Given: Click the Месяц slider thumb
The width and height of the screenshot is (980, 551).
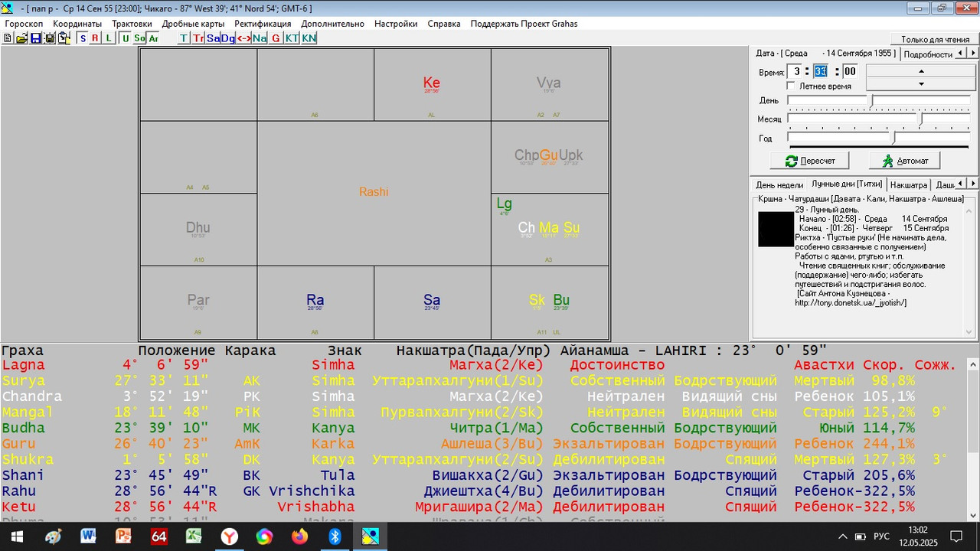Looking at the screenshot, I should tap(922, 119).
